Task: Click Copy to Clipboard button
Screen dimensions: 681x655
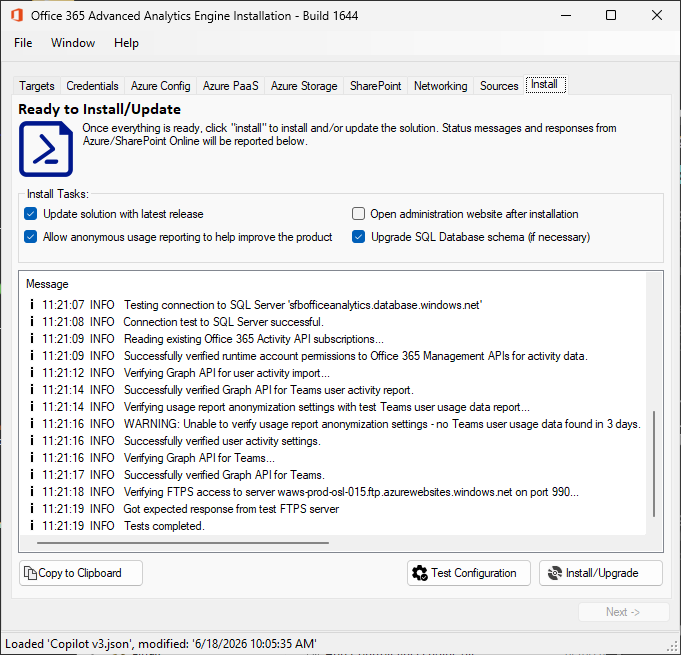Action: pyautogui.click(x=81, y=573)
